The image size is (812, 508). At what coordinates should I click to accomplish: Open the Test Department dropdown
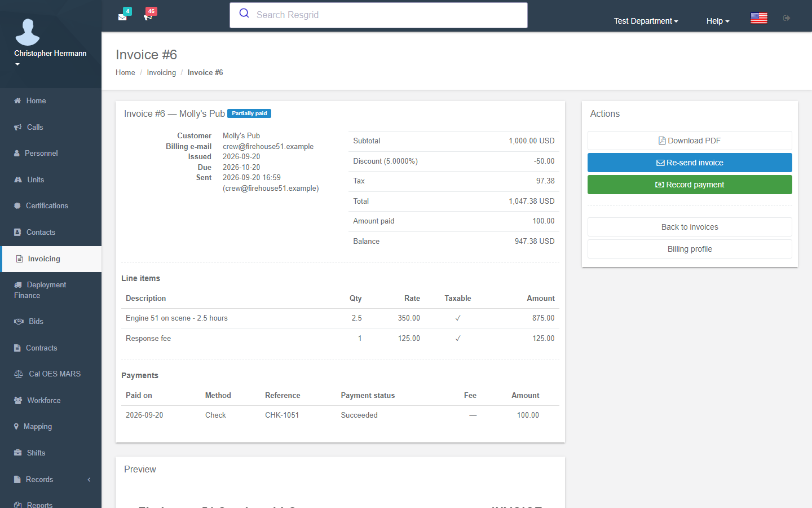pyautogui.click(x=646, y=21)
